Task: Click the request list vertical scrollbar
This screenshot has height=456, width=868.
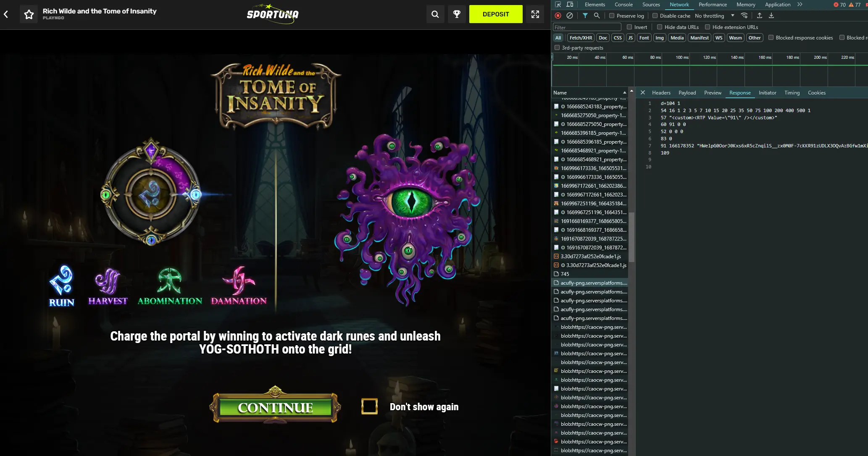Action: 631,237
